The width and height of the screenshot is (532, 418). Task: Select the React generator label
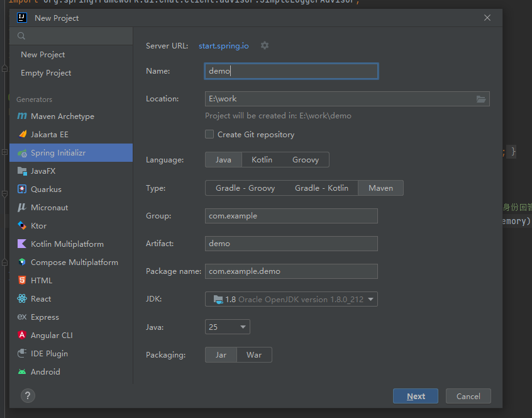(41, 299)
